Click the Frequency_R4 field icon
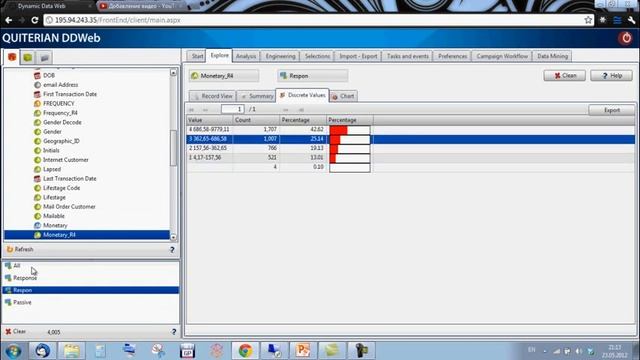The height and width of the screenshot is (360, 640). pos(37,113)
